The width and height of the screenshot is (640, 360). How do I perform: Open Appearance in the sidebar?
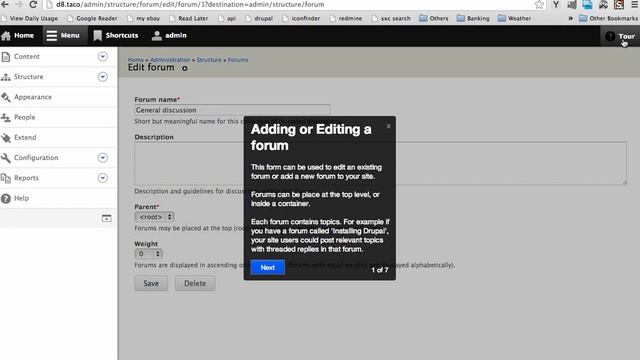[x=33, y=97]
